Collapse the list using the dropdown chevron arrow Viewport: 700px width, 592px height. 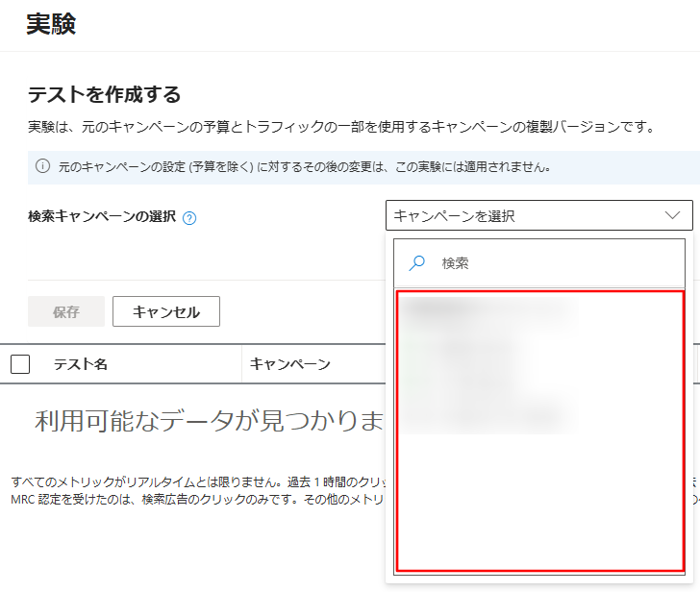tap(672, 216)
